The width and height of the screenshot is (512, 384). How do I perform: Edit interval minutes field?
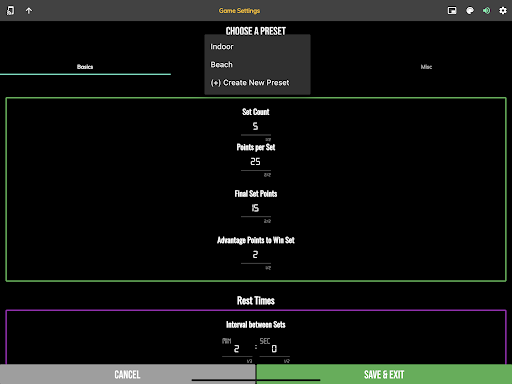pyautogui.click(x=237, y=349)
